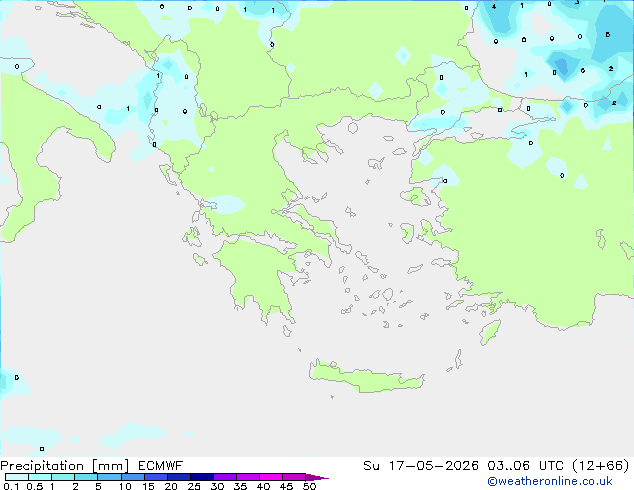Click the "(12+66)" forecast offset text
Viewport: 634px width, 490px height.
coord(601,466)
